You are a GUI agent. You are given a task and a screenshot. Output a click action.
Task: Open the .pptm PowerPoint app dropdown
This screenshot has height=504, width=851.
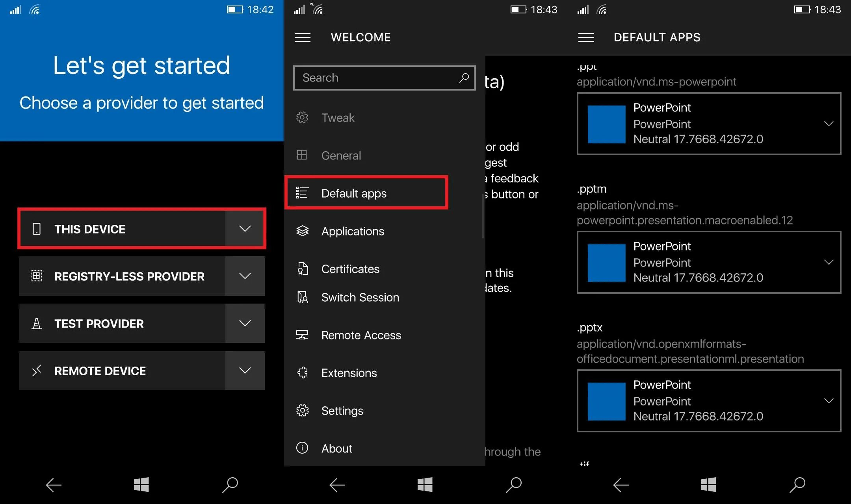pyautogui.click(x=829, y=262)
